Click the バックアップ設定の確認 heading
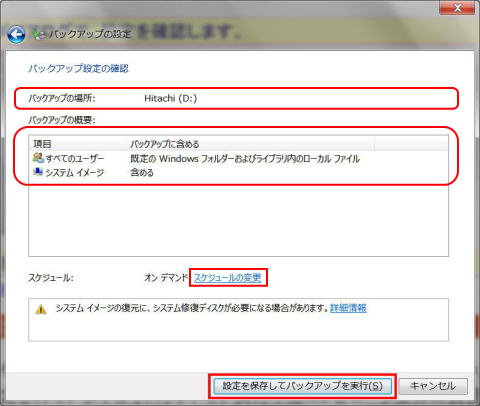This screenshot has height=406, width=480. 78,68
